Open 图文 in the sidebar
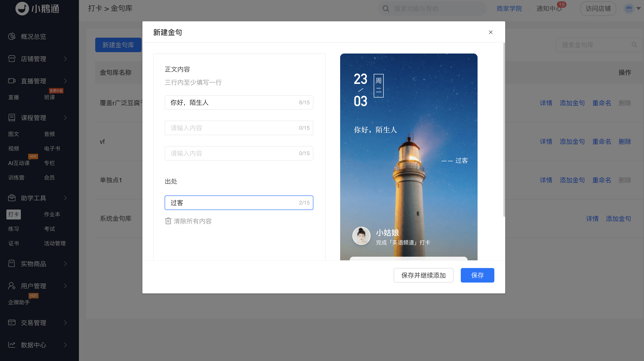The width and height of the screenshot is (644, 361). [x=14, y=134]
